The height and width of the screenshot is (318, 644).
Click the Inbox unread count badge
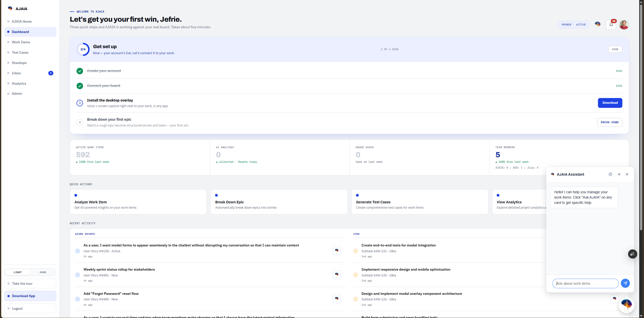coord(51,73)
